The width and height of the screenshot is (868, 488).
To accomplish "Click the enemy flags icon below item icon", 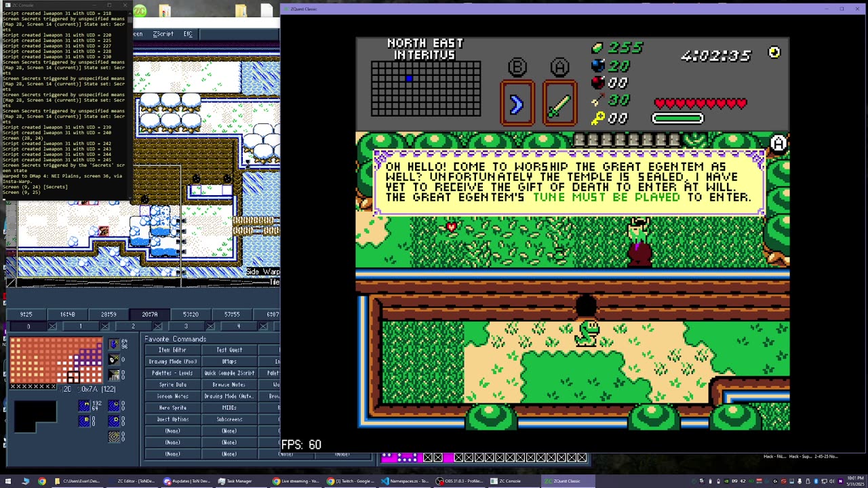I will [x=113, y=359].
